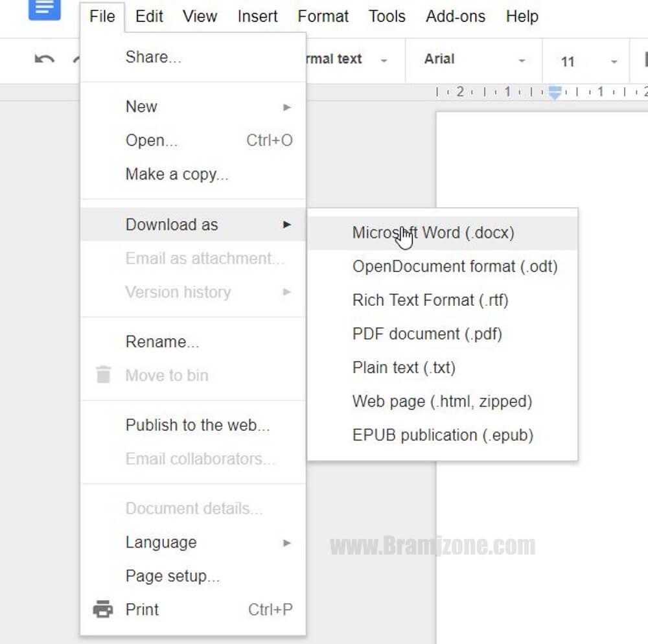Open the Format menu

click(323, 17)
